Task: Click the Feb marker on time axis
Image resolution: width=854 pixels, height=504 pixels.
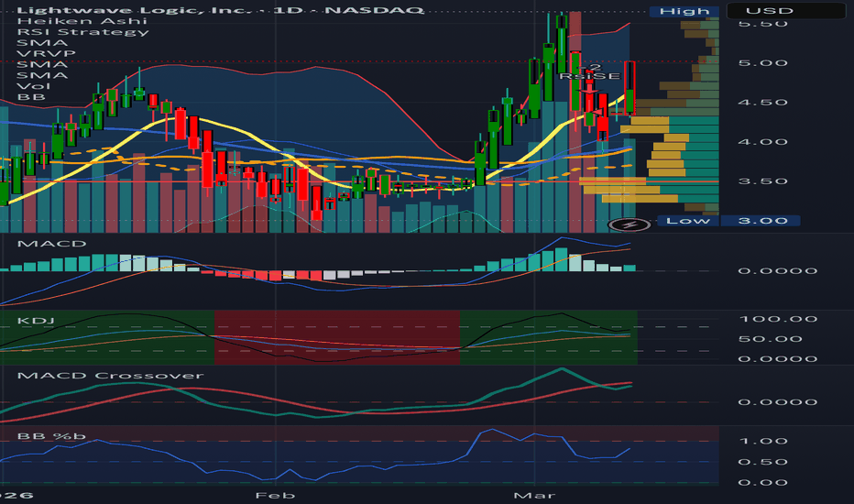Action: tap(275, 495)
